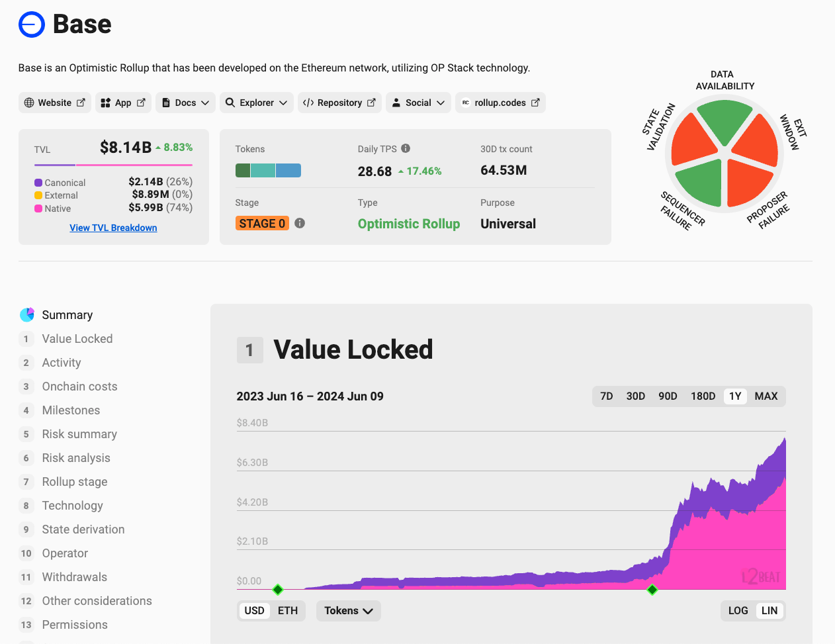The height and width of the screenshot is (644, 835).
Task: Click the dark green token swatch
Action: (243, 170)
